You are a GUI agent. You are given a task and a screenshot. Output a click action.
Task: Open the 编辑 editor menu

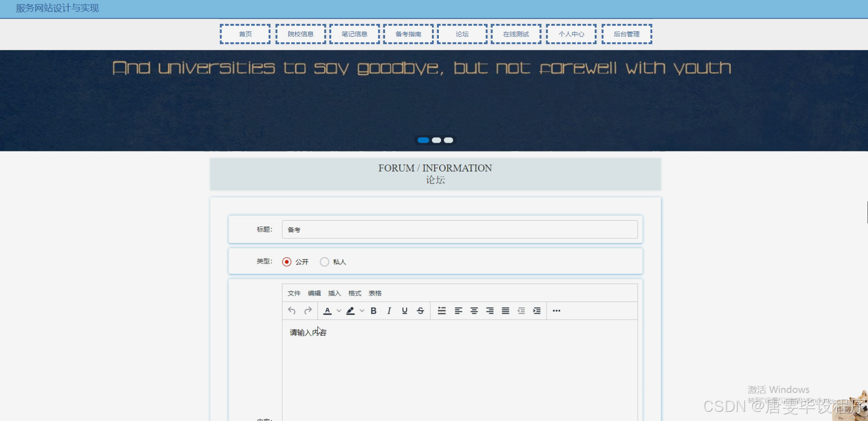tap(314, 293)
